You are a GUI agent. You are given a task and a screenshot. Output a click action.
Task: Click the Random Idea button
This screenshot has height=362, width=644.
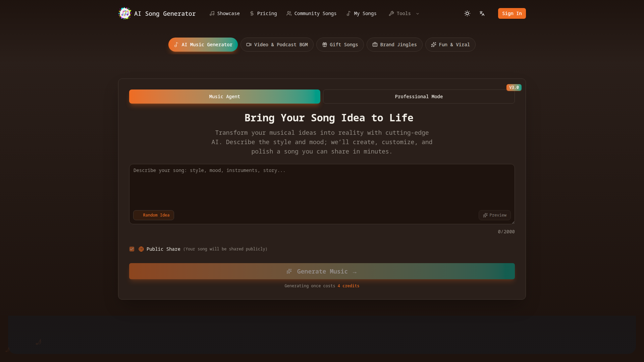coord(154,215)
